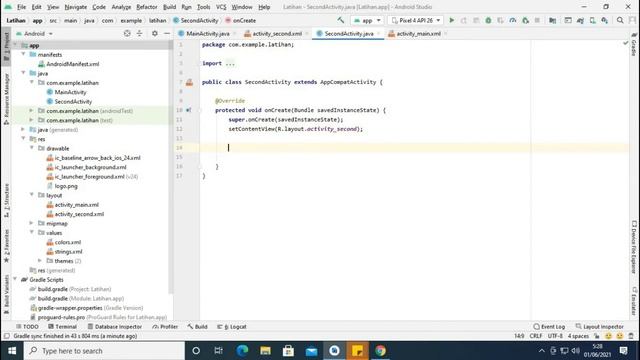The width and height of the screenshot is (640, 360).
Task: Toggle the Gradle right side panel
Action: tap(634, 45)
